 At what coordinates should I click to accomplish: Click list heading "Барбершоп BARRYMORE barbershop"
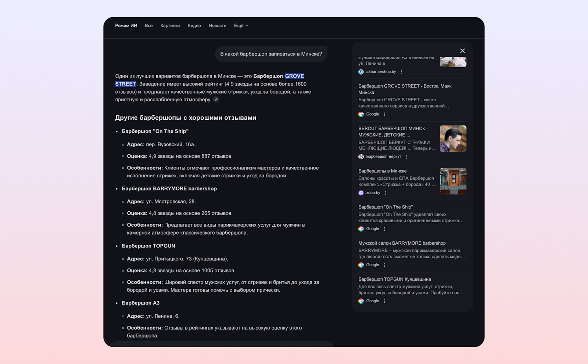pyautogui.click(x=169, y=188)
